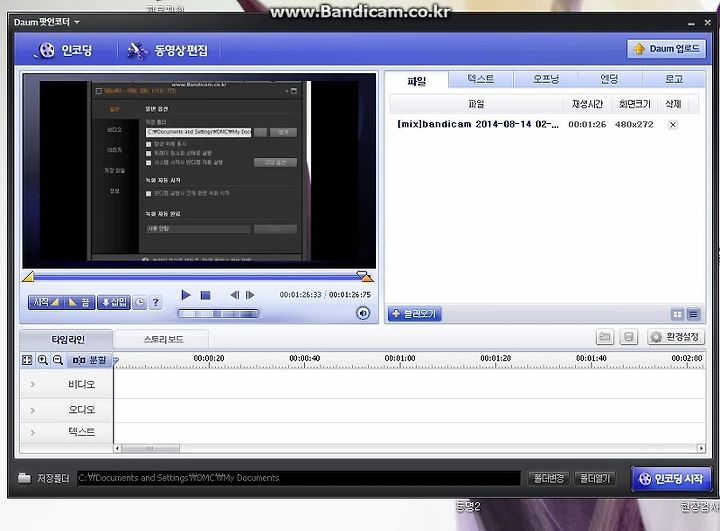Switch to the 오프닝 tab
Viewport: 720px width, 531px height.
tap(546, 79)
